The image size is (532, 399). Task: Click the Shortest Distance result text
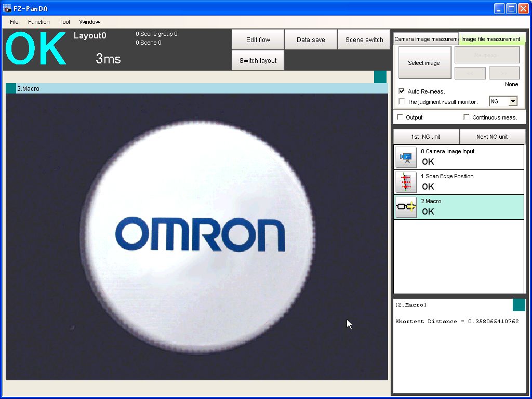tap(457, 321)
